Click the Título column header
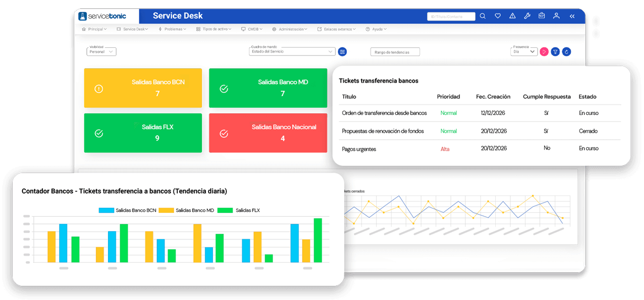Viewport: 644px width, 300px height. point(349,97)
